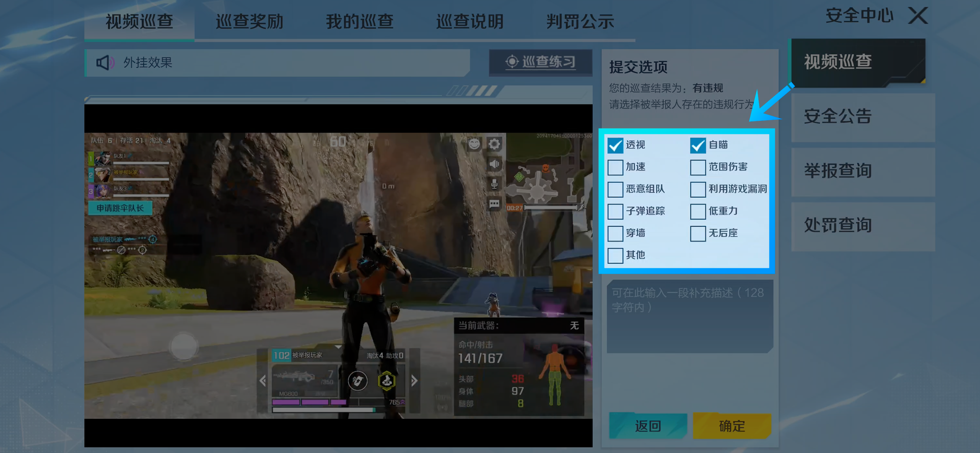Select 视频巡查 in the right sidebar
This screenshot has height=453, width=980.
pos(858,62)
